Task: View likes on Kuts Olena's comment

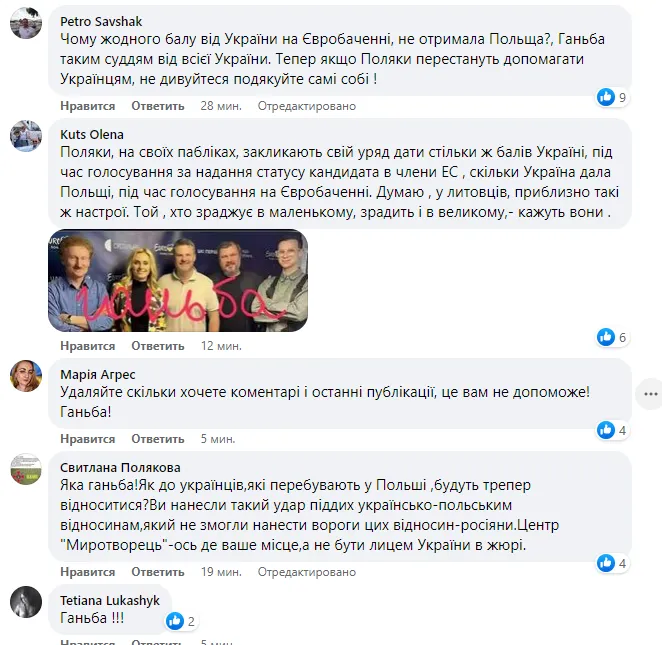Action: point(612,337)
